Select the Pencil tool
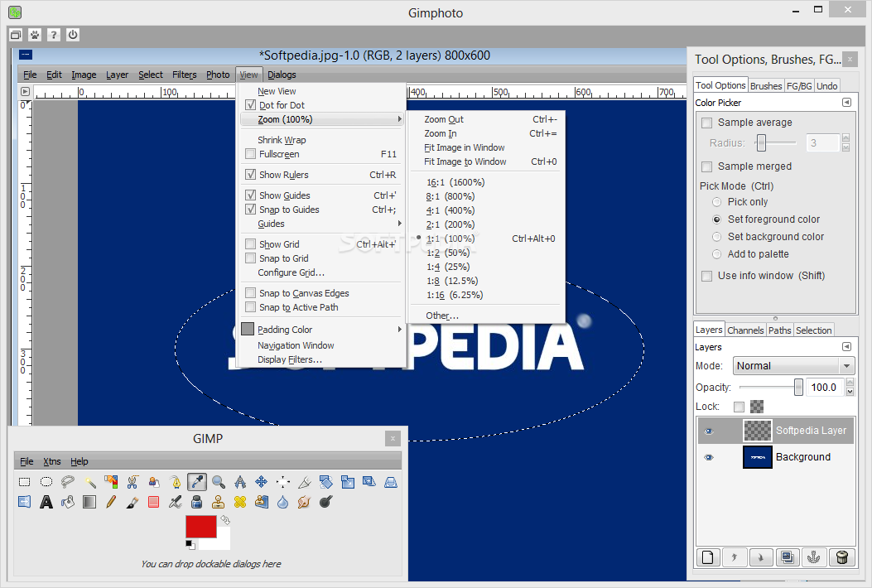Screen dimensions: 872x588 click(111, 502)
